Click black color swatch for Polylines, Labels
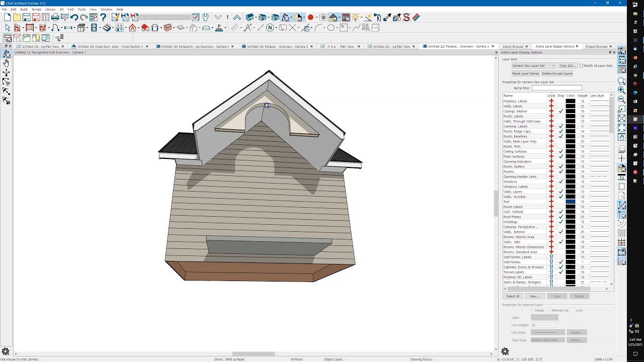 click(x=570, y=101)
